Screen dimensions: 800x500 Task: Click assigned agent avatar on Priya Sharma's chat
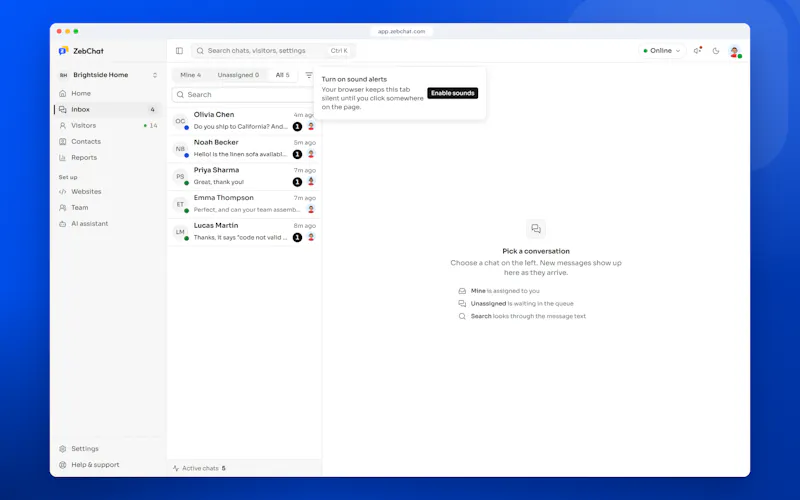pos(311,182)
